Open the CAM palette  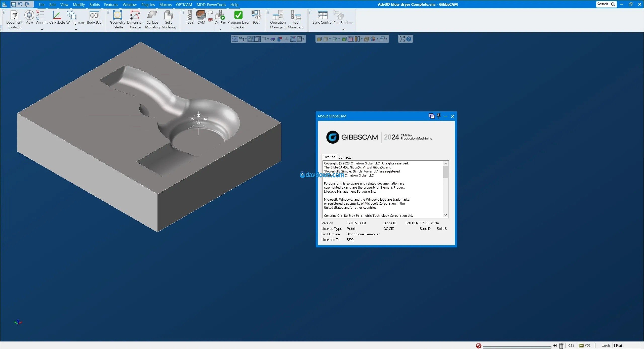(x=201, y=18)
